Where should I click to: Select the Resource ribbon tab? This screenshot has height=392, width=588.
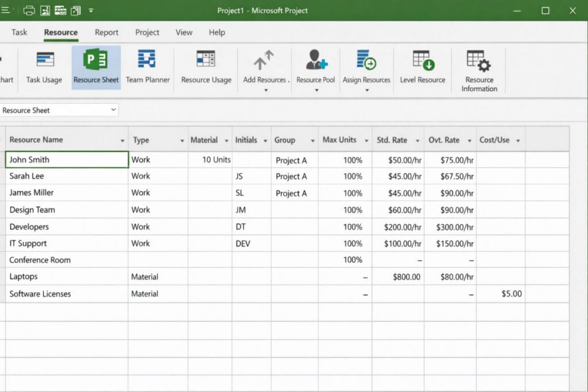point(61,32)
